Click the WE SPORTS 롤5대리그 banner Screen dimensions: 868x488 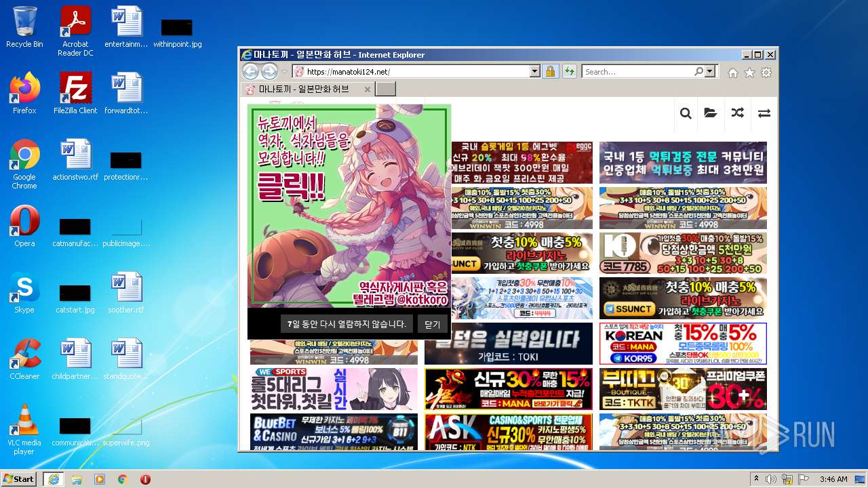click(x=334, y=389)
